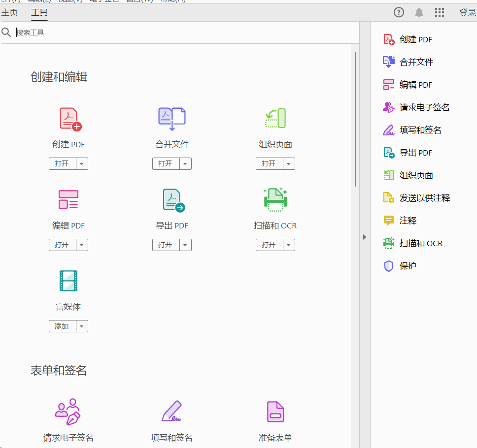Select the Scan and OCR (扫描和 OCR) large icon
The image size is (477, 448).
pyautogui.click(x=275, y=199)
